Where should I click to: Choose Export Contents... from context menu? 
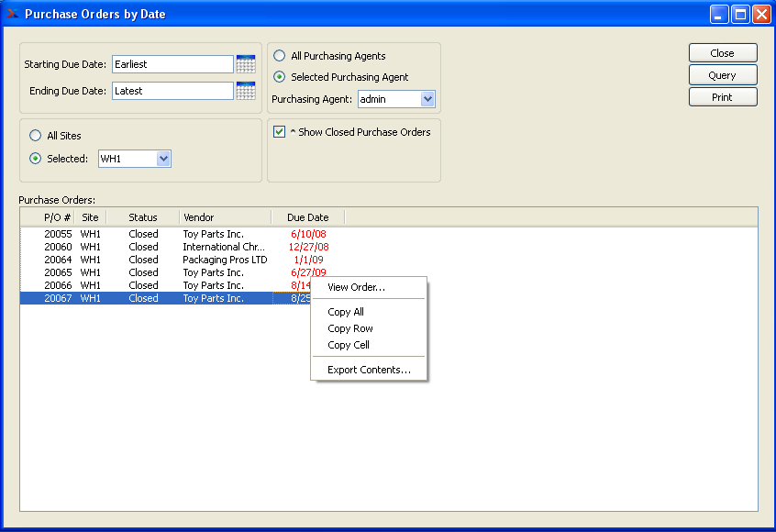click(369, 370)
